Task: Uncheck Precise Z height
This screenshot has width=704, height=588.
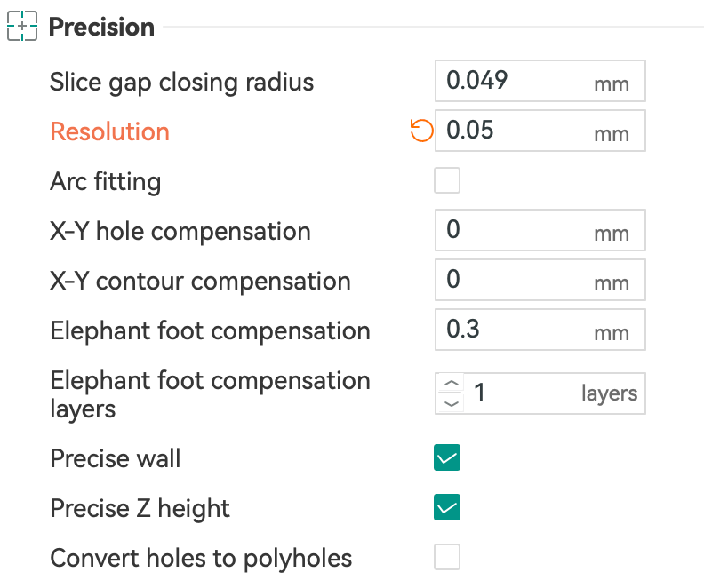Action: pyautogui.click(x=447, y=508)
